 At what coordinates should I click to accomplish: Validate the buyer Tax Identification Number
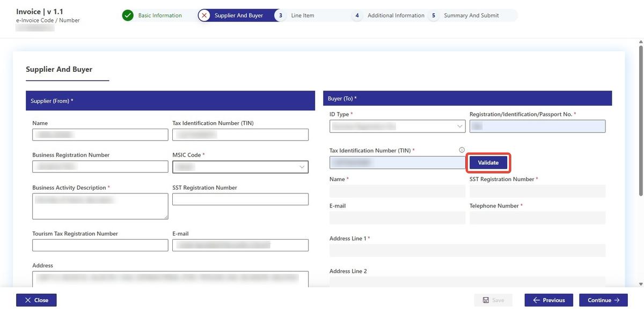click(x=488, y=162)
